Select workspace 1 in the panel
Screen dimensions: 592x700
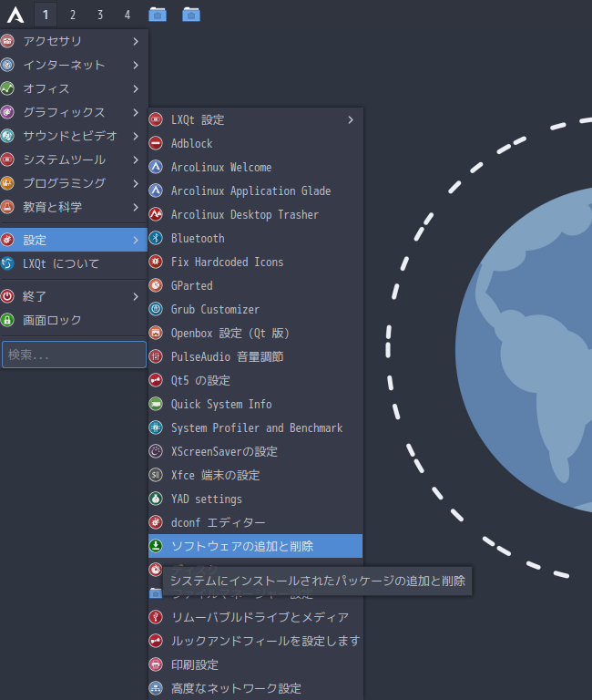pyautogui.click(x=46, y=15)
